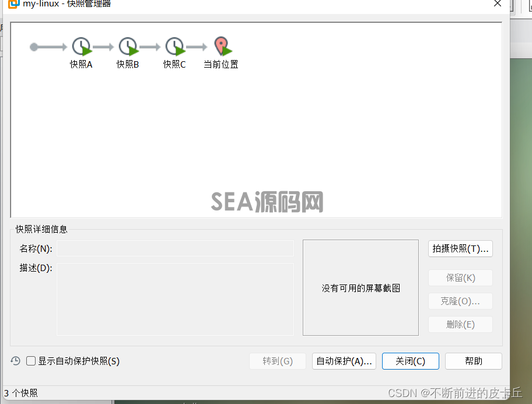Focus the 名称(N) input field

point(175,248)
